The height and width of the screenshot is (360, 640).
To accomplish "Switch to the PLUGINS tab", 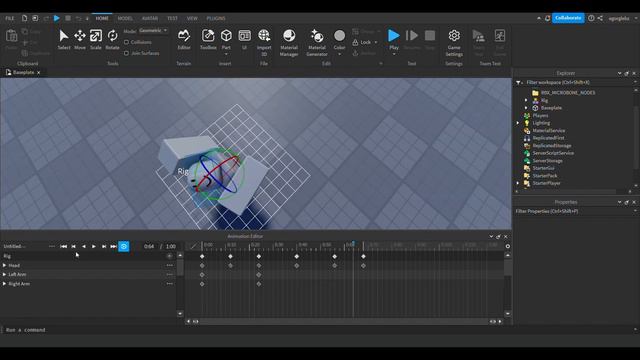I will (x=216, y=18).
